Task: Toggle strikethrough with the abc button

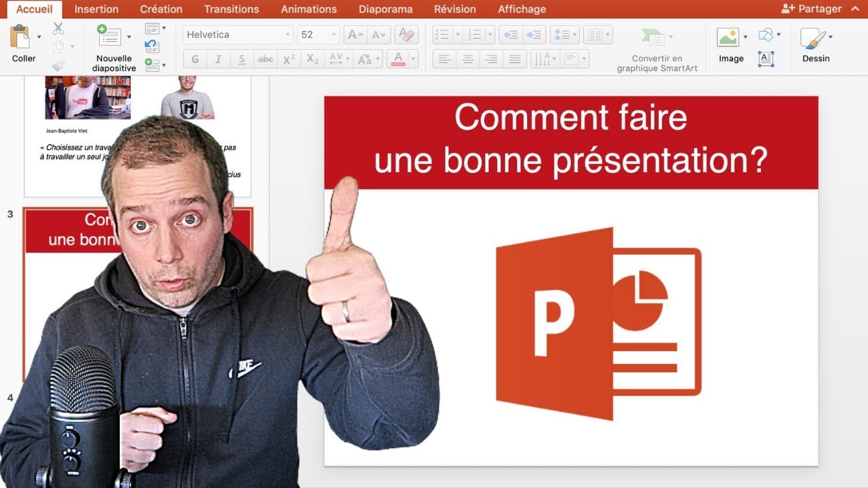Action: tap(266, 59)
